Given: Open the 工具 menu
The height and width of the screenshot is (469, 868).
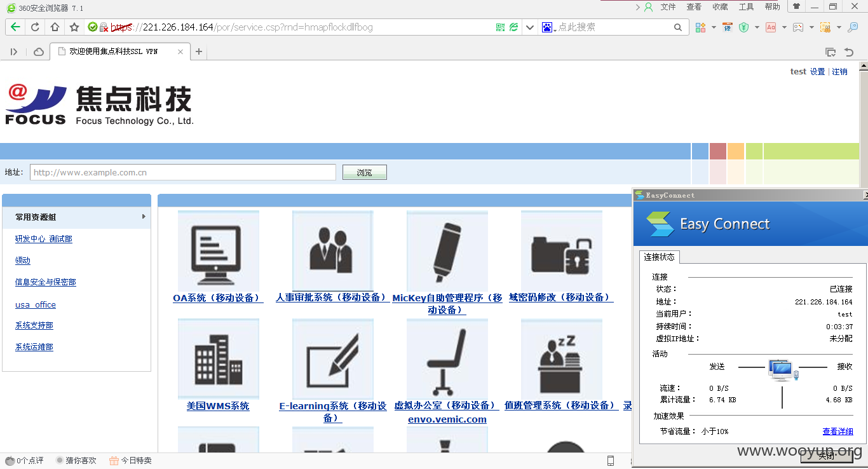Looking at the screenshot, I should (x=746, y=7).
